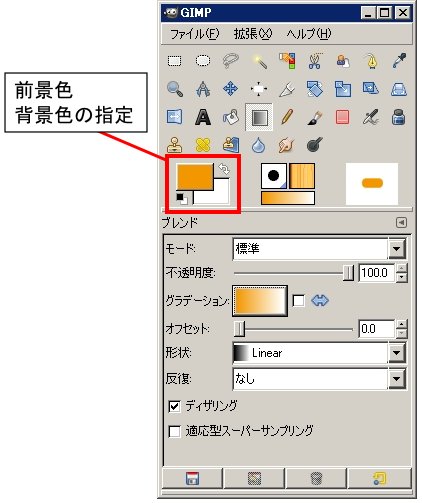Select the Dodge/Burn tool

coord(315,145)
